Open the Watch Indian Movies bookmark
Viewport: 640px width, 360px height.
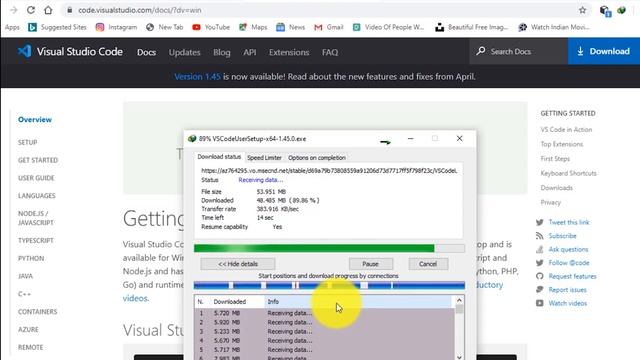click(554, 27)
